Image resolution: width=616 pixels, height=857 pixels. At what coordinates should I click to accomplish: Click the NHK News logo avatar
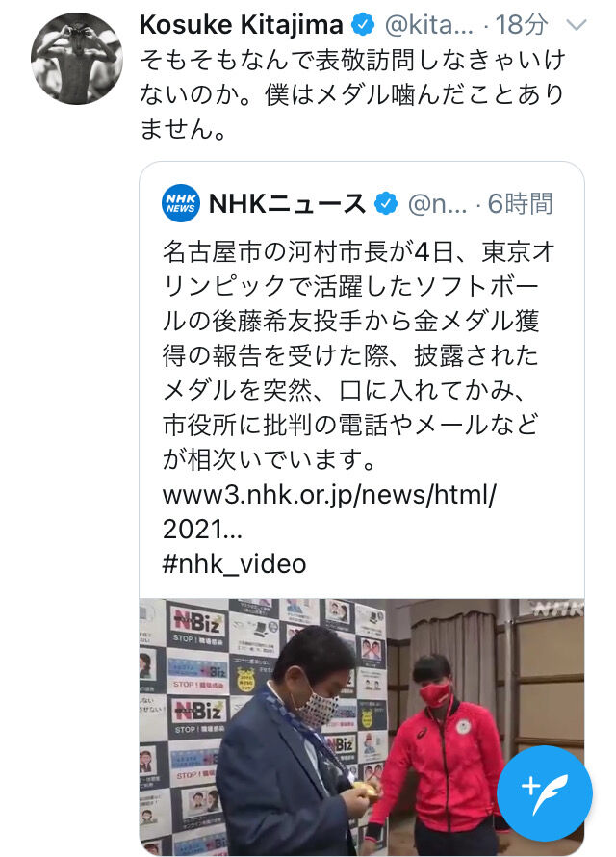[181, 203]
